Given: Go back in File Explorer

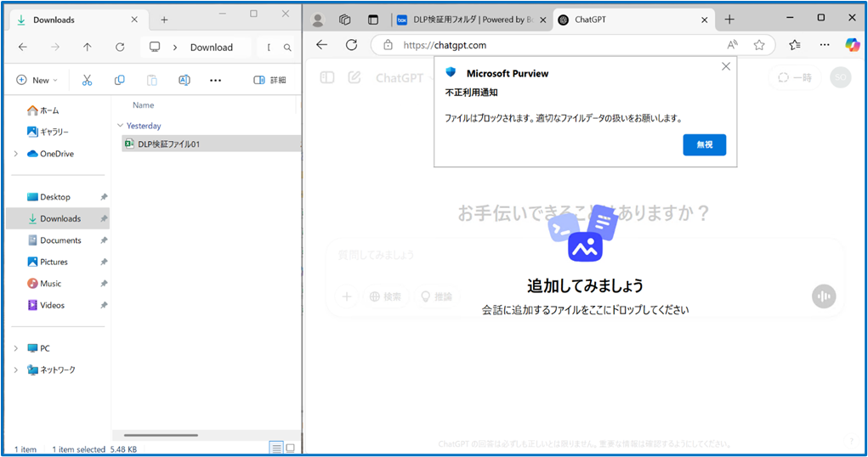Looking at the screenshot, I should 23,48.
